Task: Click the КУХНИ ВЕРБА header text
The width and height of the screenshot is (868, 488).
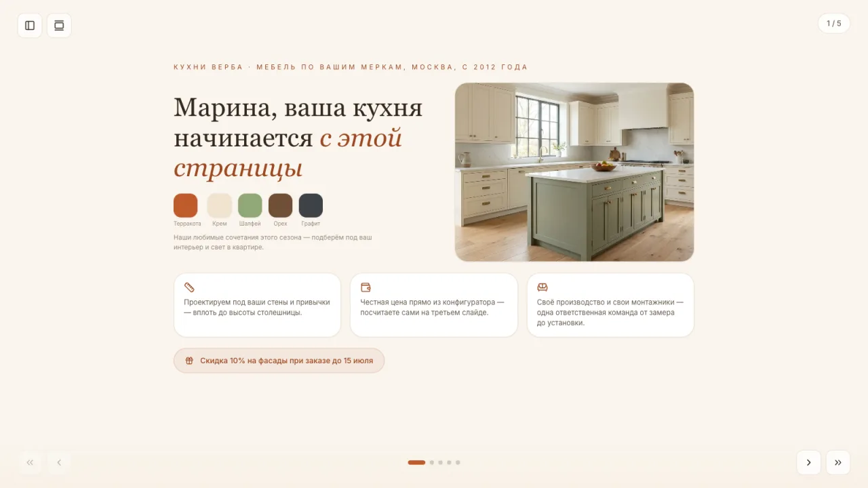Action: [x=351, y=67]
